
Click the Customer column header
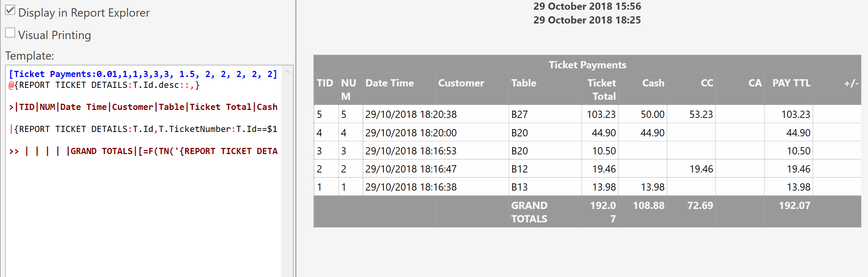point(461,83)
